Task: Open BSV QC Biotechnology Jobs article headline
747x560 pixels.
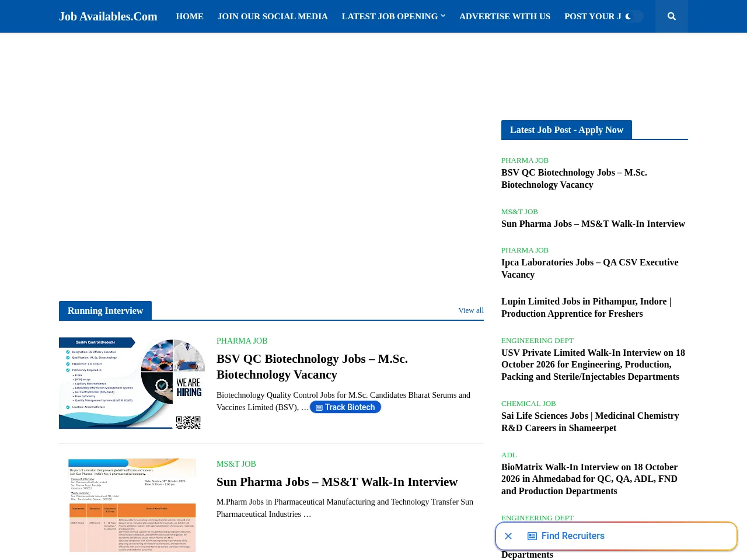Action: (x=312, y=366)
